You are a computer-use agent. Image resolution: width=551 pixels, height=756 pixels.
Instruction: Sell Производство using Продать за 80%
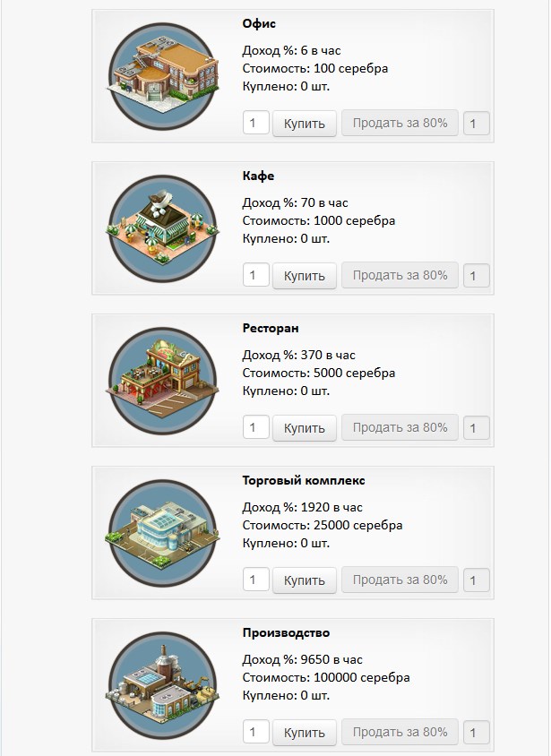[x=400, y=733]
